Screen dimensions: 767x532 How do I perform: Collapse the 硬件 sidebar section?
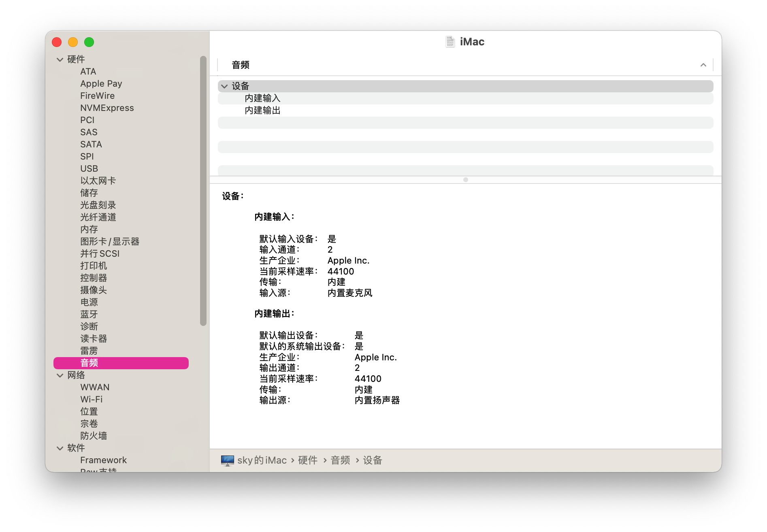(60, 60)
